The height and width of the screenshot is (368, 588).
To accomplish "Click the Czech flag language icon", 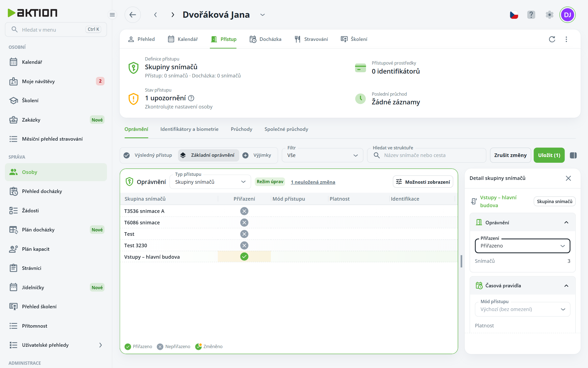I will pos(514,15).
